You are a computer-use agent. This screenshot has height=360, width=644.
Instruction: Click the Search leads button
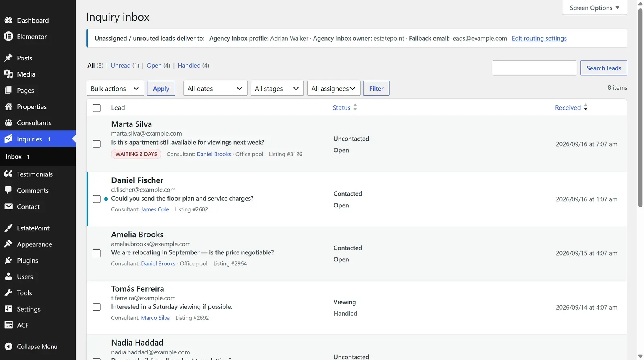click(x=604, y=68)
